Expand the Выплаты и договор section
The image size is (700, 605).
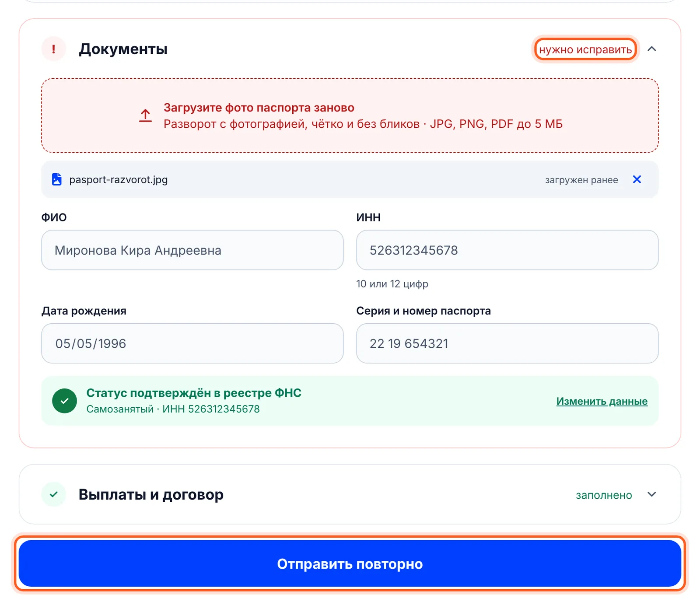(652, 494)
